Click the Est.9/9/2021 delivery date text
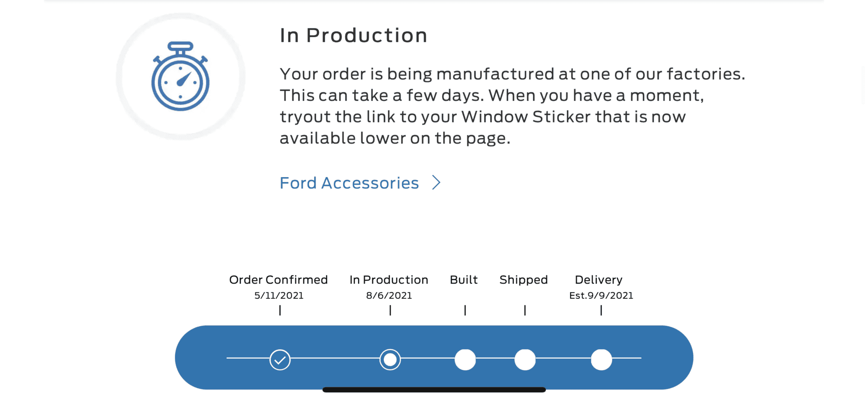The width and height of the screenshot is (868, 401). [x=600, y=295]
